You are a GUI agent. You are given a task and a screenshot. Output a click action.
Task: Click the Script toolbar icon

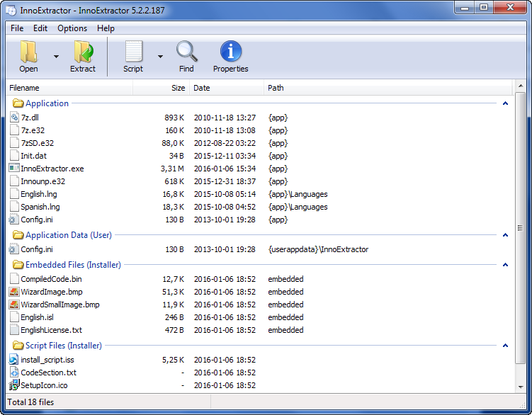click(133, 52)
